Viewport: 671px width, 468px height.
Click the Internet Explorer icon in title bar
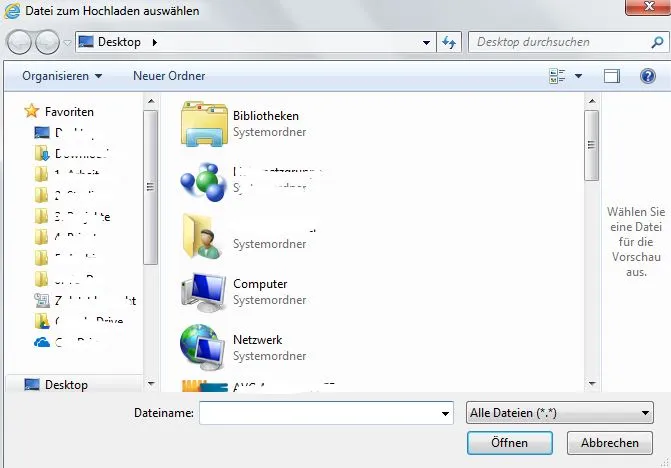12,11
